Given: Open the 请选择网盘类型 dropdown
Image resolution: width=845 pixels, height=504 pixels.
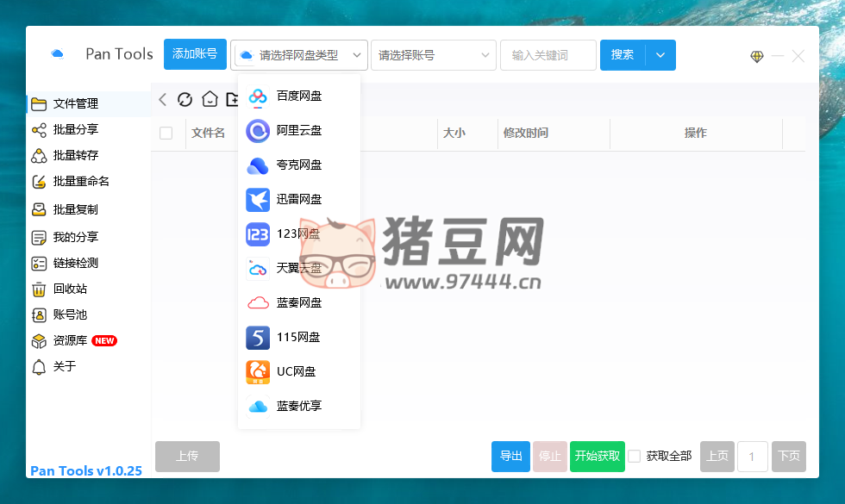Looking at the screenshot, I should point(299,55).
